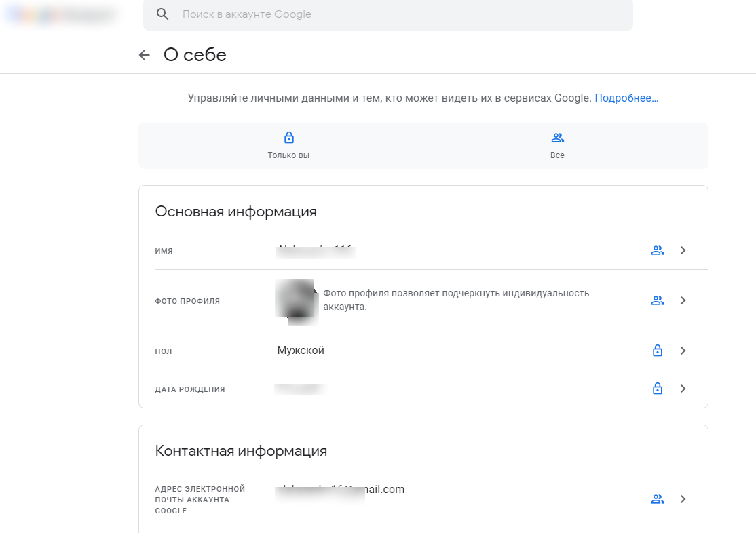The image size is (756, 533).
Task: Open the Подробнее… link
Action: (626, 98)
